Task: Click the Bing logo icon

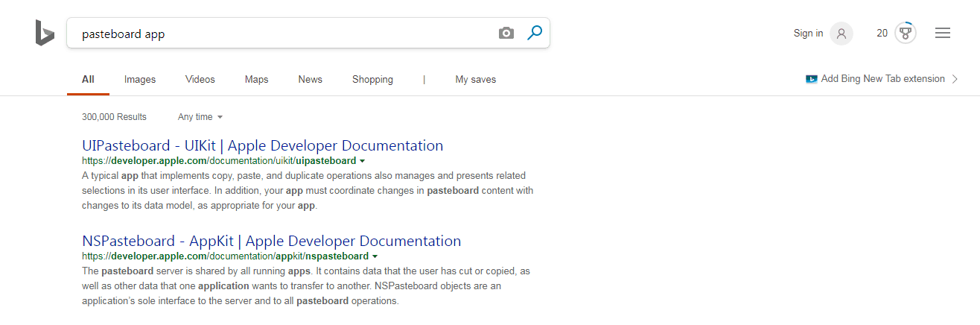Action: point(45,33)
